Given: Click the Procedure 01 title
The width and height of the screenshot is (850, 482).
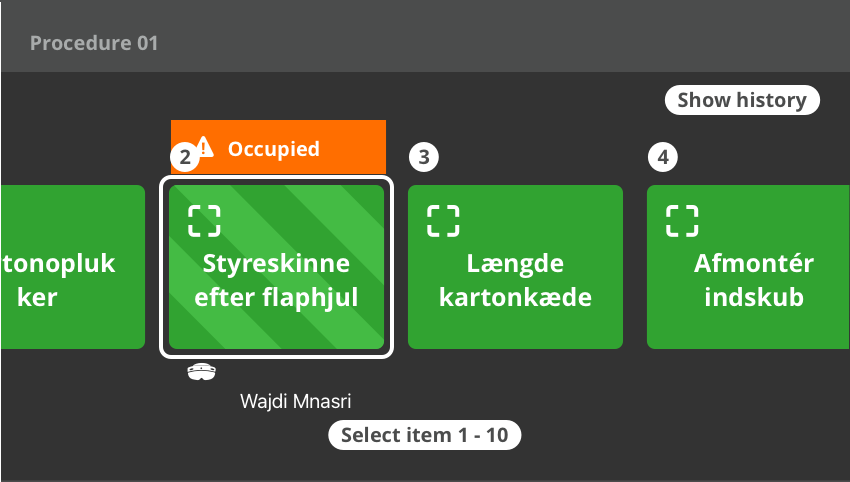Looking at the screenshot, I should coord(94,44).
